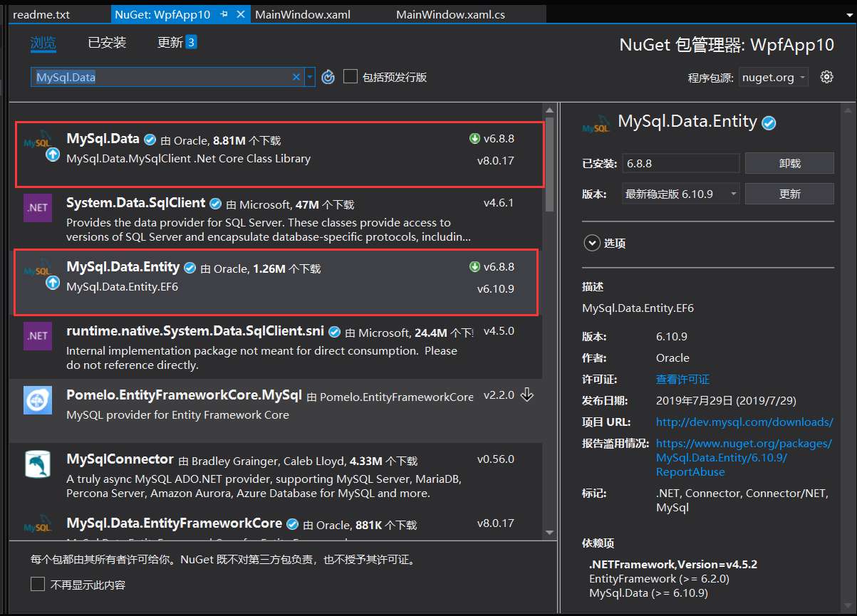Select the MySql.Data.Entity package title in list
Viewport: 857px width, 616px height.
123,267
